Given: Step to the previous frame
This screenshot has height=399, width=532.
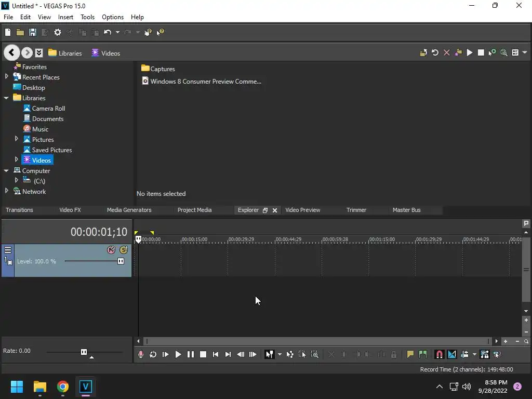Looking at the screenshot, I should pos(241,354).
